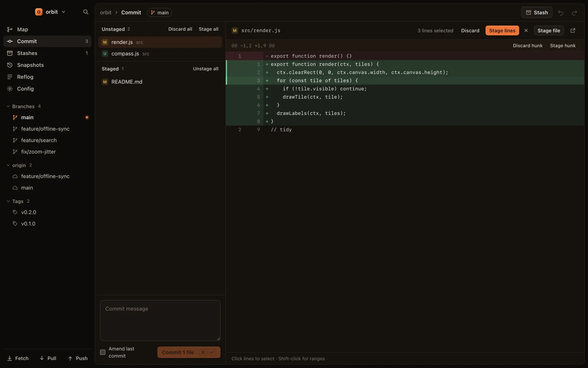Select local feature/search branch

click(x=47, y=140)
